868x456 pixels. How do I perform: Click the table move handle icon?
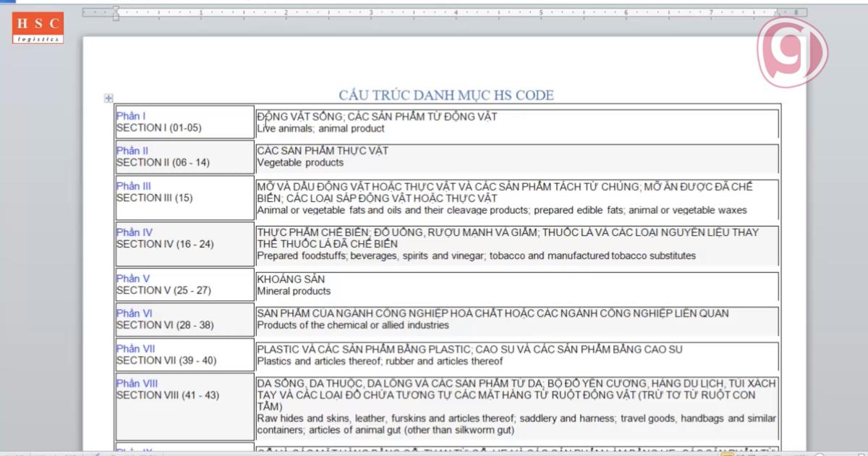pos(109,98)
